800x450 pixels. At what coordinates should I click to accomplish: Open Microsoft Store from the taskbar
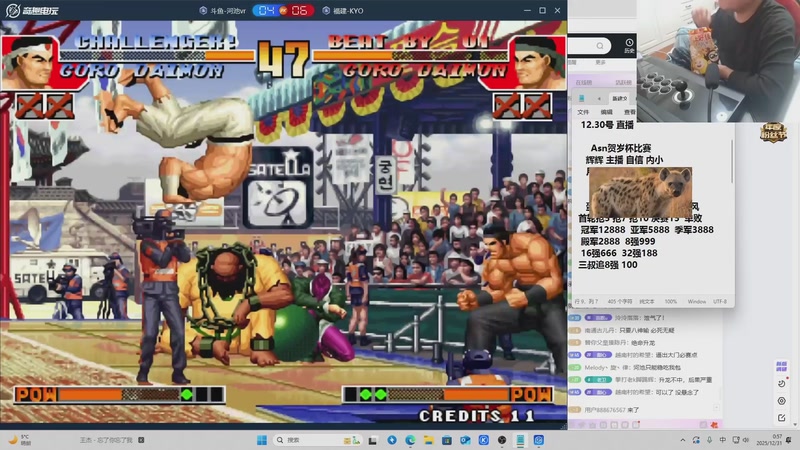pyautogui.click(x=447, y=440)
